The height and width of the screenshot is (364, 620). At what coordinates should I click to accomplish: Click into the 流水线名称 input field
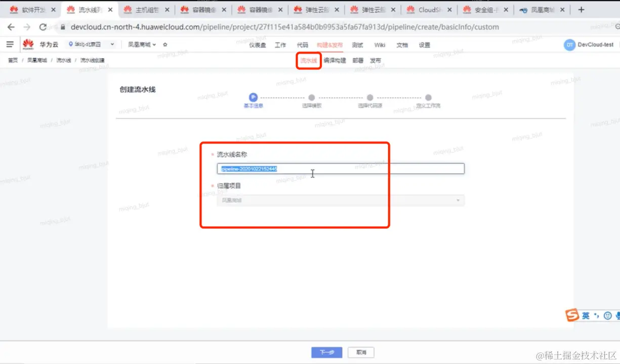[341, 169]
